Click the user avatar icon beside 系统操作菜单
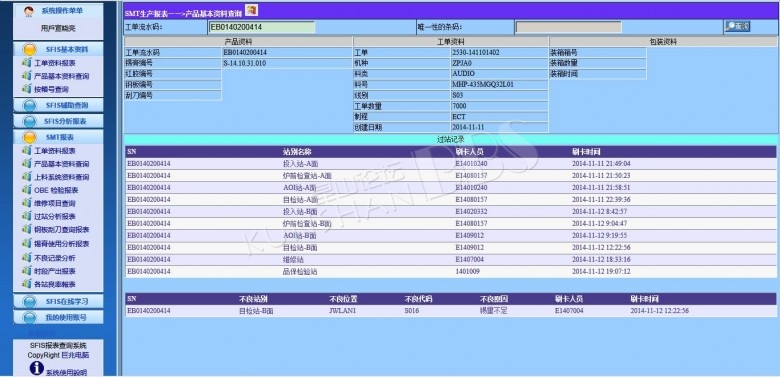The width and height of the screenshot is (780, 377). (x=29, y=11)
